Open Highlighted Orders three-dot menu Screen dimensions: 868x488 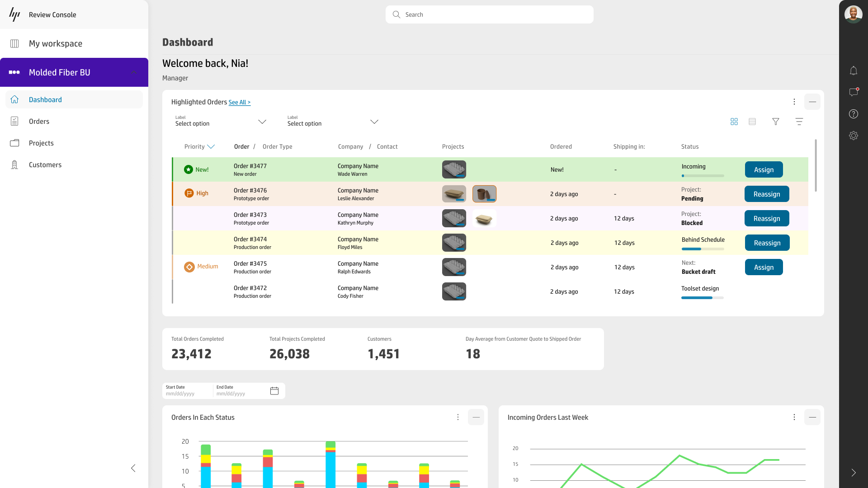794,102
